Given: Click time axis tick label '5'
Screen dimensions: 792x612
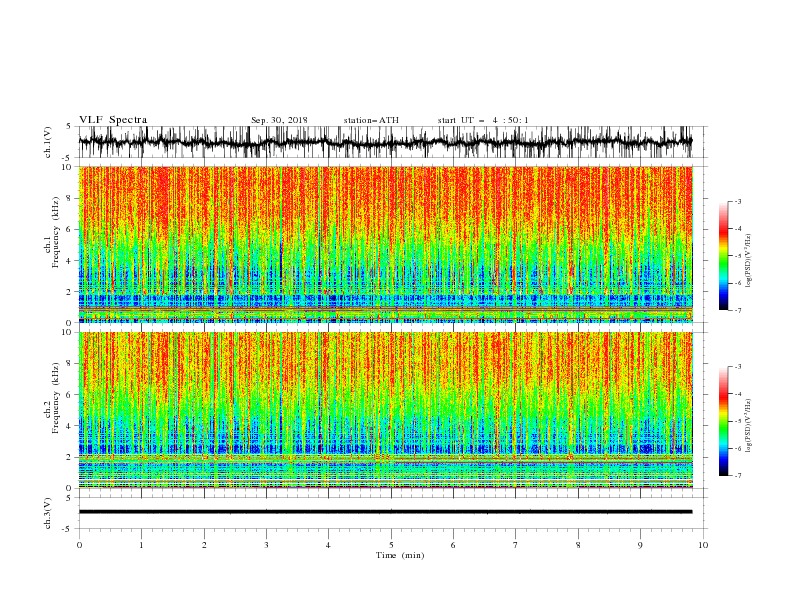Looking at the screenshot, I should (x=391, y=545).
